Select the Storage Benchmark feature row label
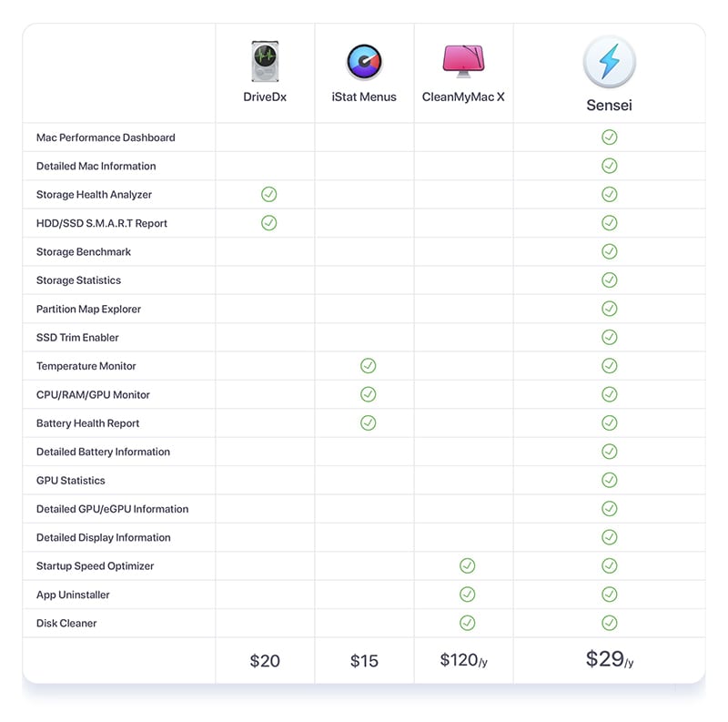 pyautogui.click(x=84, y=252)
